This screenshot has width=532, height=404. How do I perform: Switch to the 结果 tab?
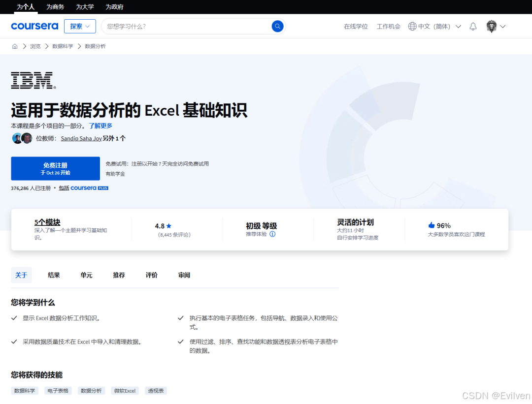coord(54,275)
